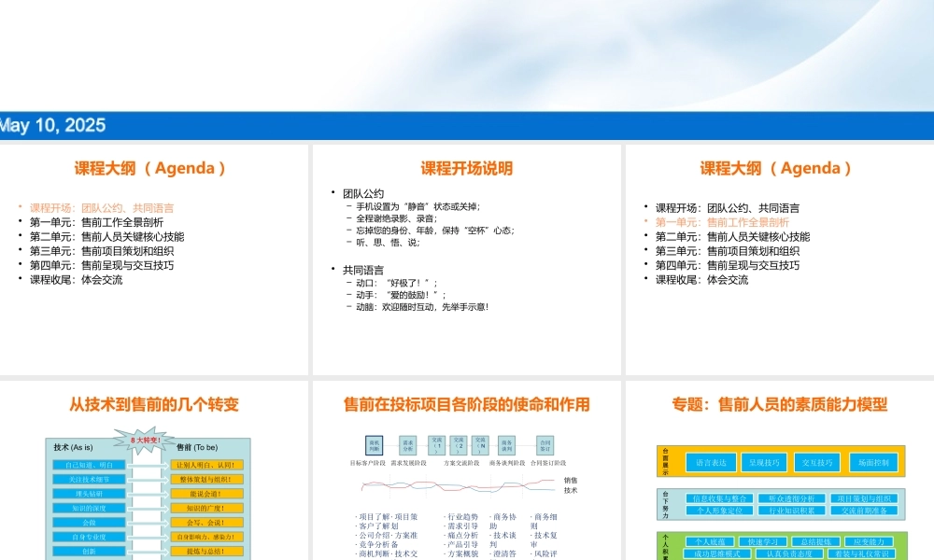
Task: Click the 总结提炼 box
Action: click(816, 541)
